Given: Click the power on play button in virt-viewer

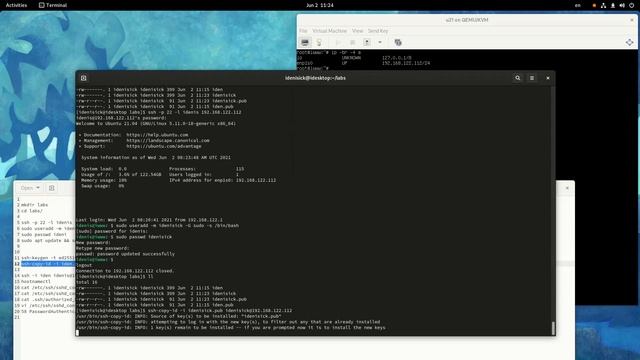Looking at the screenshot, I should click(x=338, y=42).
